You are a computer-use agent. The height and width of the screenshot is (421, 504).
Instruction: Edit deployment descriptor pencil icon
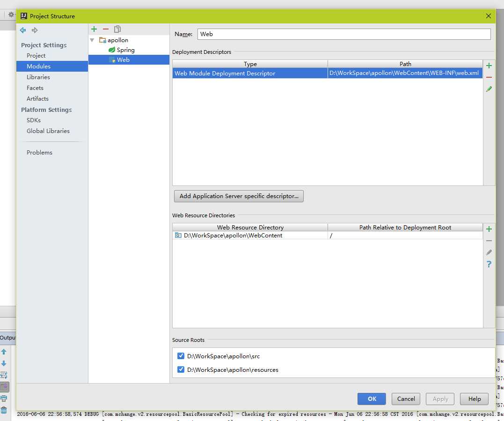pyautogui.click(x=489, y=89)
